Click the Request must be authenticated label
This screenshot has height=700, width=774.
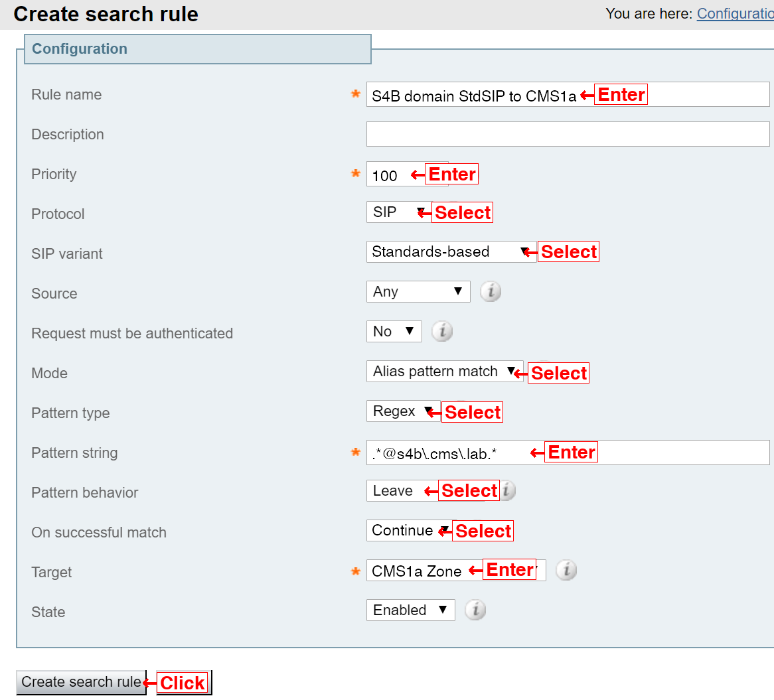(132, 334)
